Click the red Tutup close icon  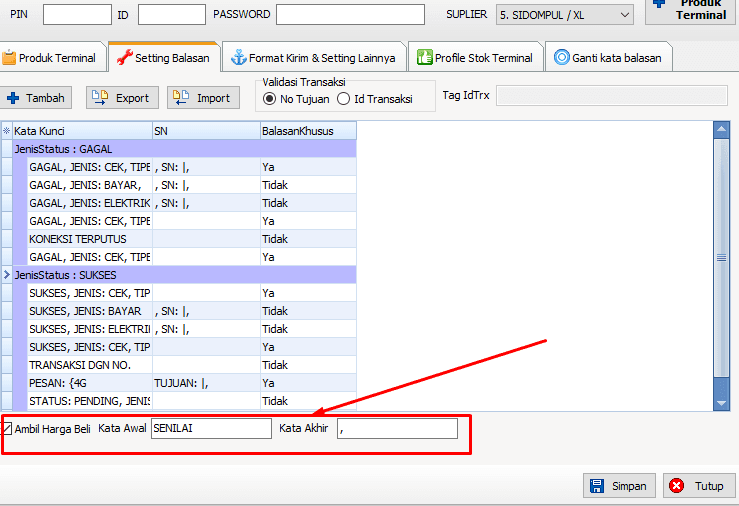pyautogui.click(x=677, y=486)
